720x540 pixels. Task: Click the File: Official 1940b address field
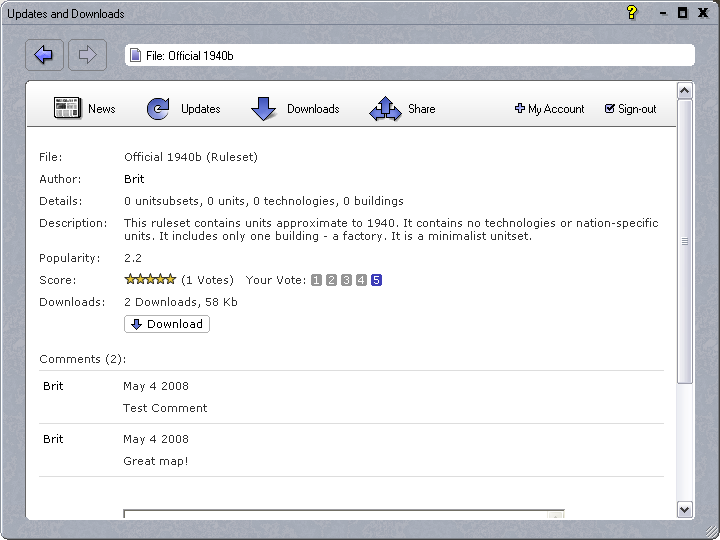408,55
